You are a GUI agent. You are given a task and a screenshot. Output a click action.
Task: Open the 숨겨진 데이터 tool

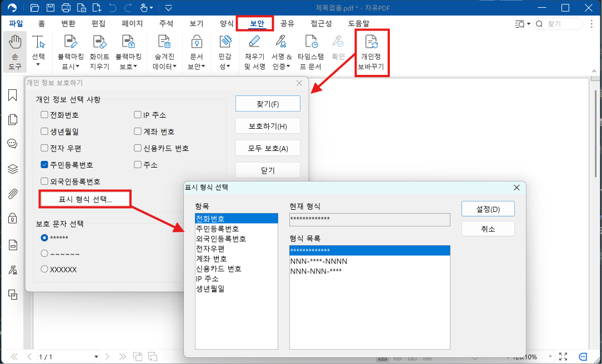164,52
